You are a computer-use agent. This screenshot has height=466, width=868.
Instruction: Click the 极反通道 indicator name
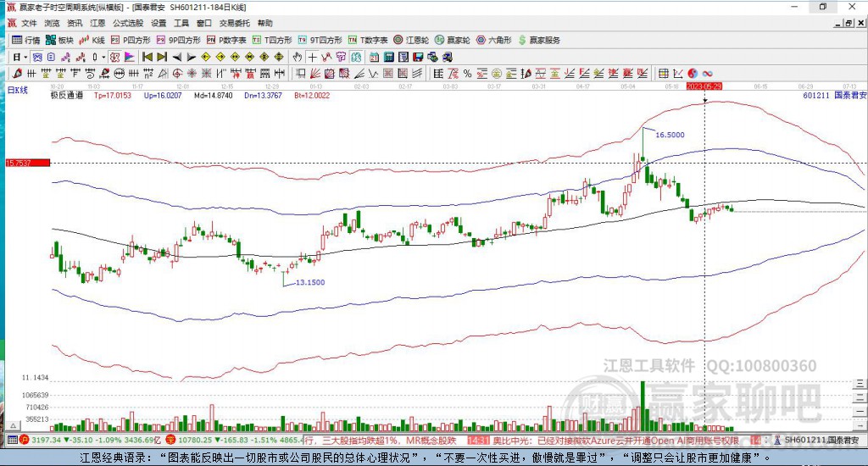(x=67, y=96)
